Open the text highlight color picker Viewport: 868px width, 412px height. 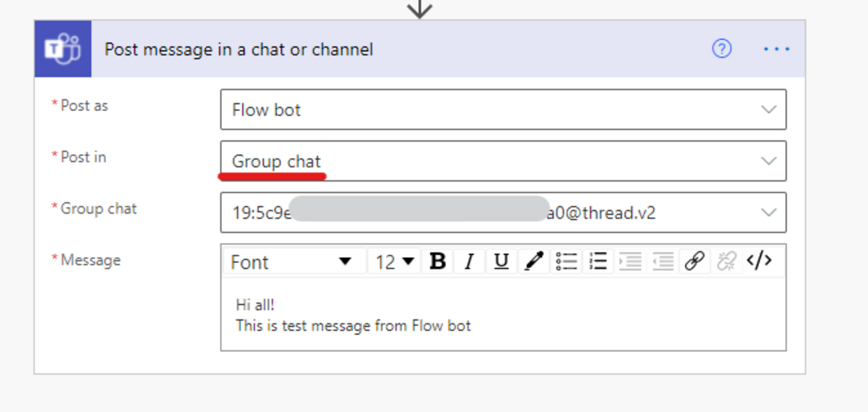tap(533, 262)
